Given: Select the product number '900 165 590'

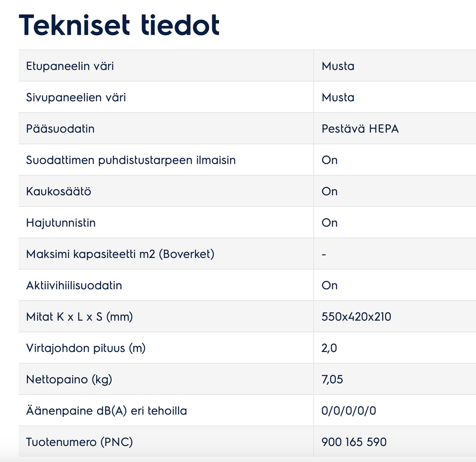Looking at the screenshot, I should pos(354,442).
